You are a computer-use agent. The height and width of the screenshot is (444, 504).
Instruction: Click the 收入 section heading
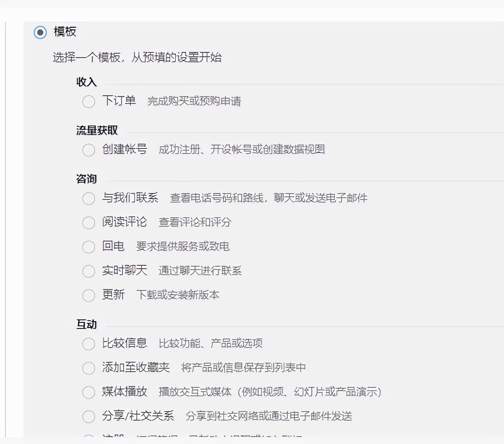coord(86,82)
